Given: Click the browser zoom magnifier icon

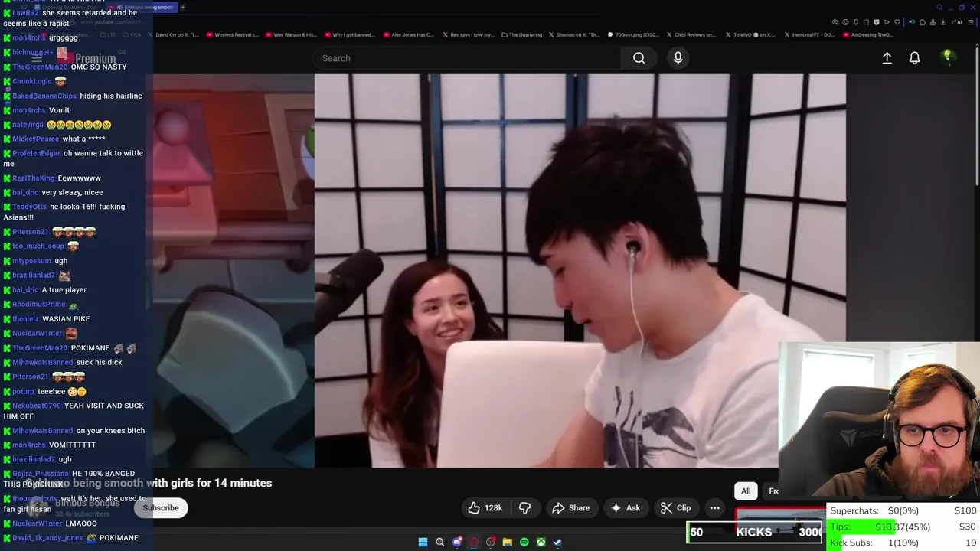Looking at the screenshot, I should [835, 22].
